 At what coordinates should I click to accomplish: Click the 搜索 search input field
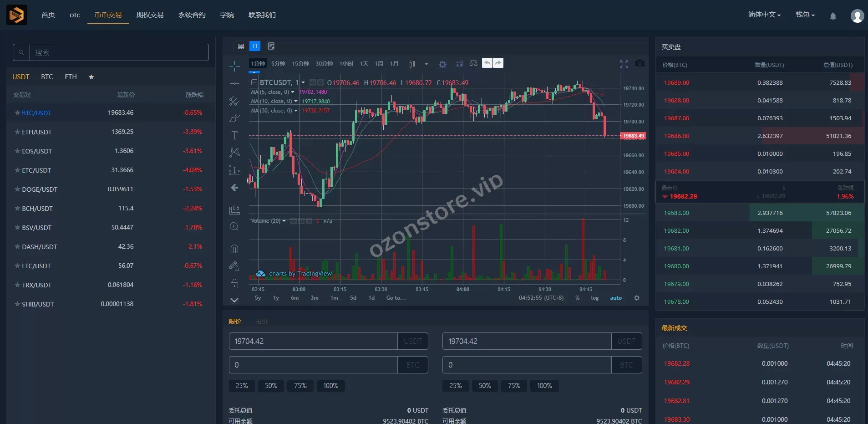[118, 53]
